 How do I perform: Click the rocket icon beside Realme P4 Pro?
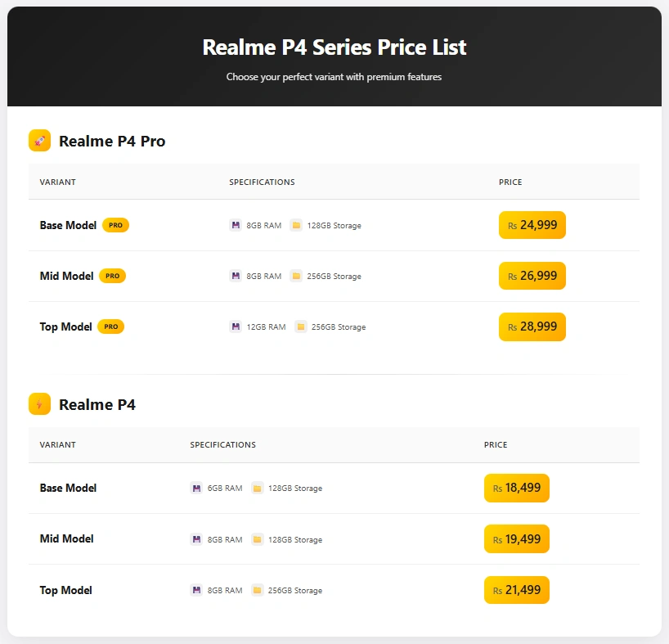[40, 141]
